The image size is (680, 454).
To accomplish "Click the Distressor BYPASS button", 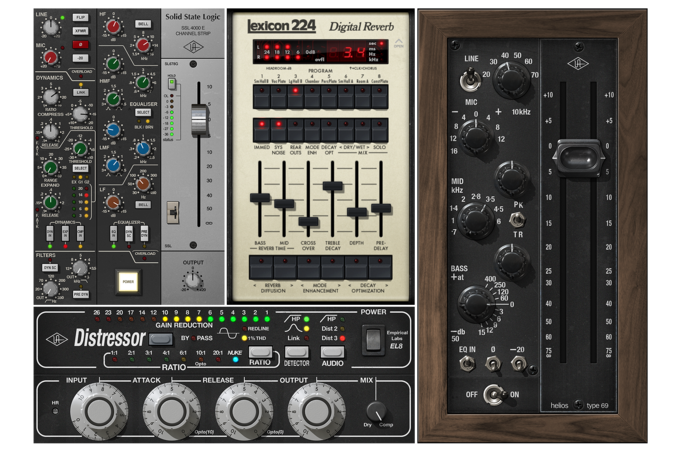I will click(x=161, y=339).
